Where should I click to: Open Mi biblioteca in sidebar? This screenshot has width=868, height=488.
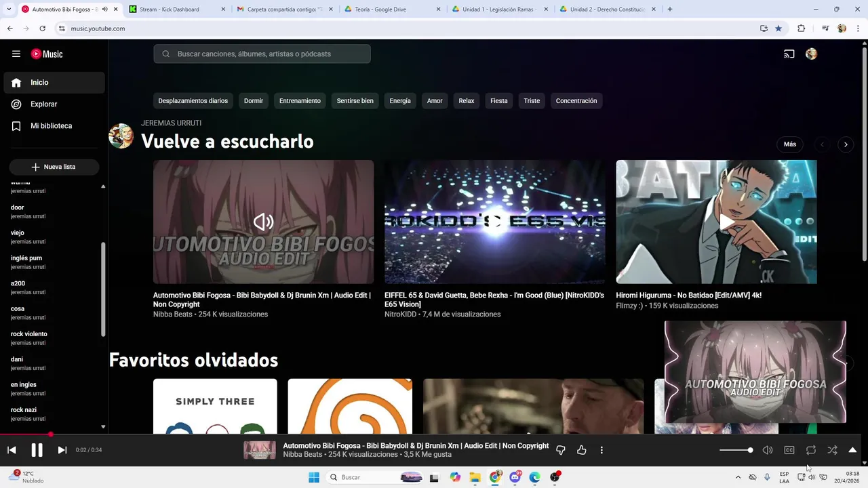[54, 126]
